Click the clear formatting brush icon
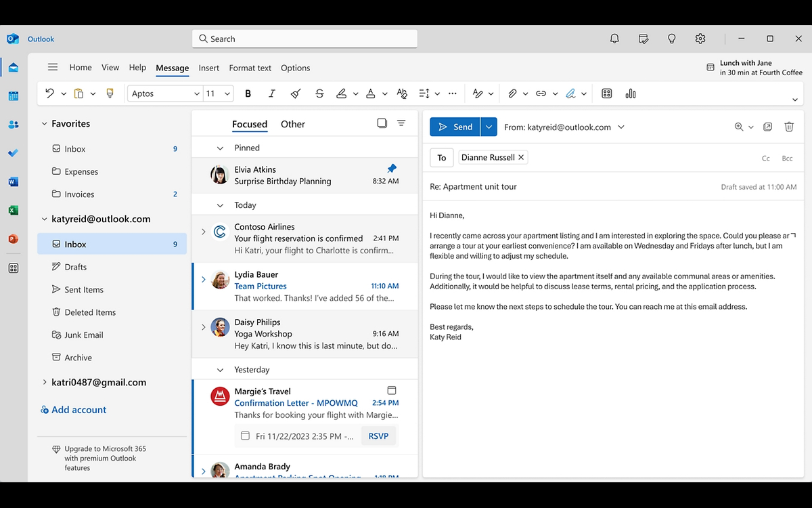 295,93
